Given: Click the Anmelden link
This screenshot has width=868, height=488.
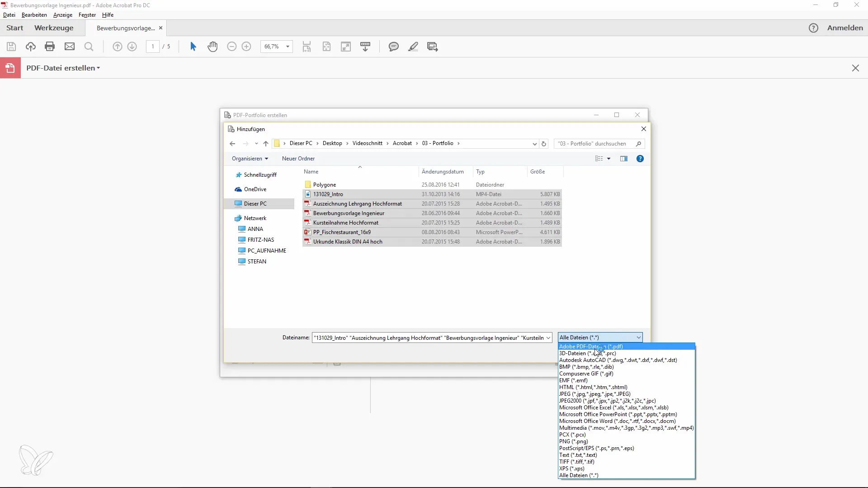Looking at the screenshot, I should coord(845,28).
